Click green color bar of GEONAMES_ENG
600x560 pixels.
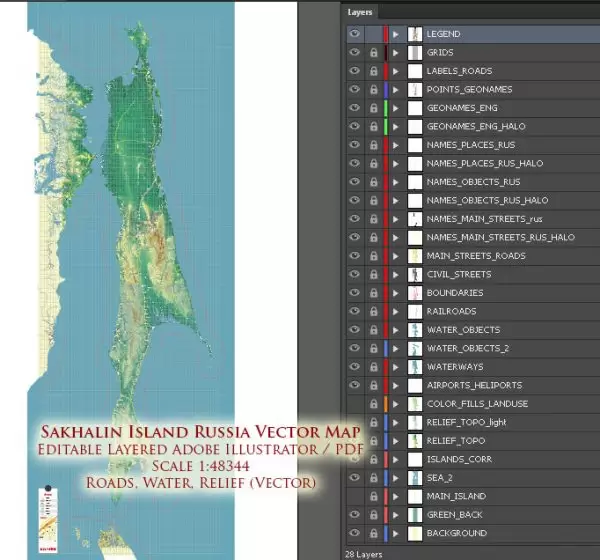pyautogui.click(x=386, y=108)
